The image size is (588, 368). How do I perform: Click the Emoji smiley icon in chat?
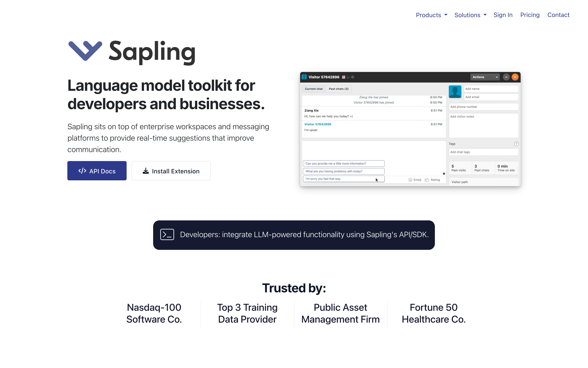(410, 180)
